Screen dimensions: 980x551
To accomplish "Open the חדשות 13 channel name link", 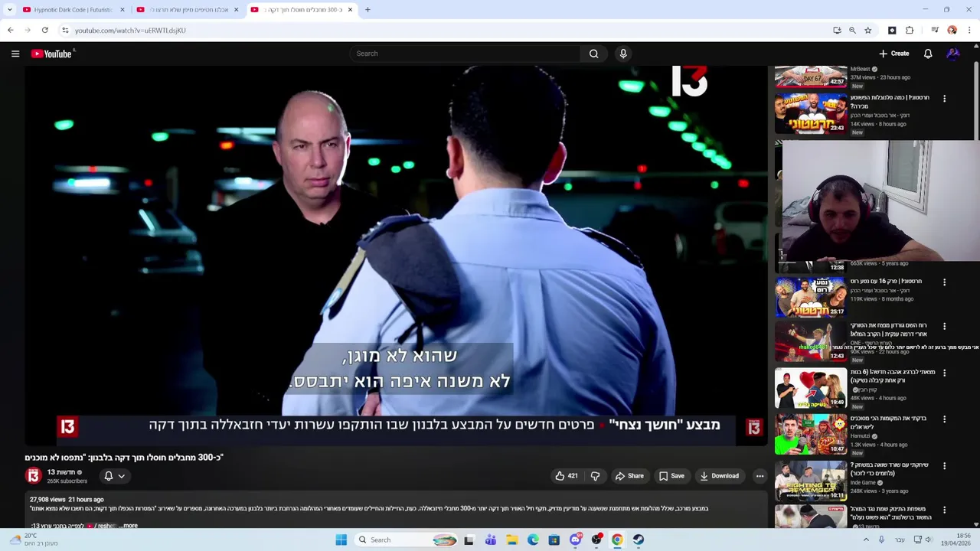I will pos(61,472).
